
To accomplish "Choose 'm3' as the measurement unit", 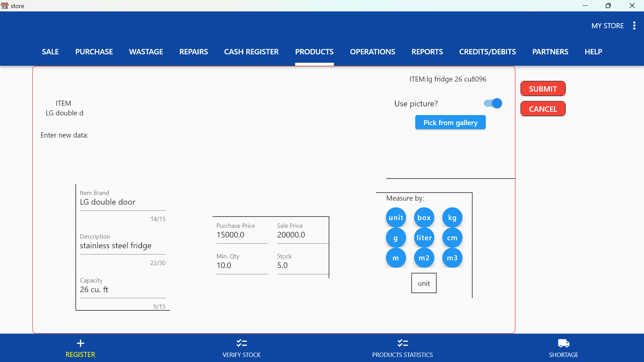I will click(452, 258).
